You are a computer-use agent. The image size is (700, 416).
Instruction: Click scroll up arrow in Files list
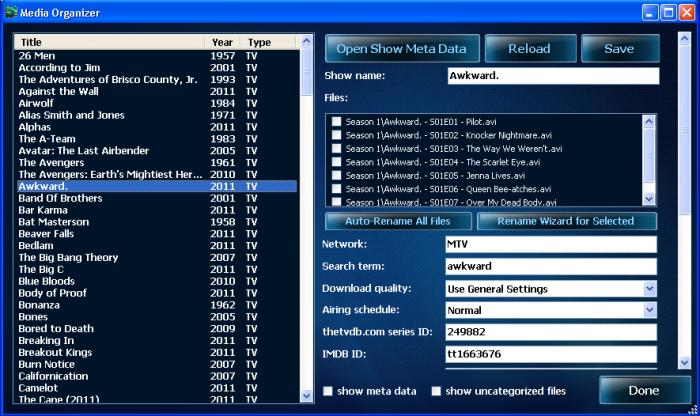[649, 121]
